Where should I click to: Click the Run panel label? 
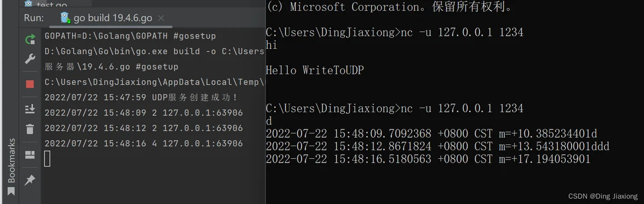pos(34,18)
